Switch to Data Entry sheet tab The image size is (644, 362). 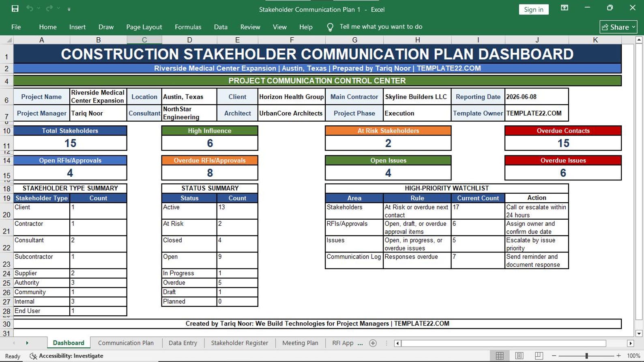coord(183,343)
